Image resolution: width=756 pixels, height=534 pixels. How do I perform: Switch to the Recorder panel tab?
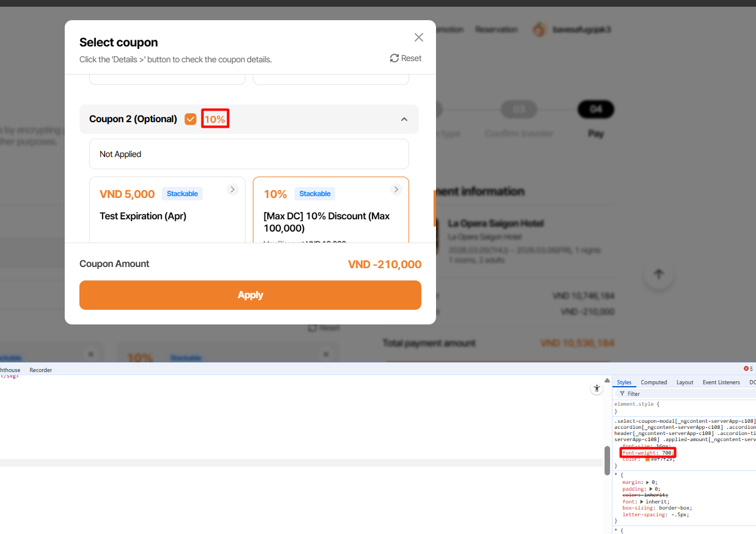pos(41,370)
